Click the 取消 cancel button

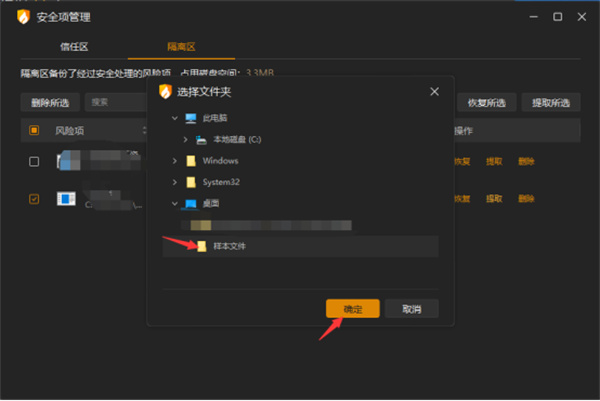click(x=412, y=308)
